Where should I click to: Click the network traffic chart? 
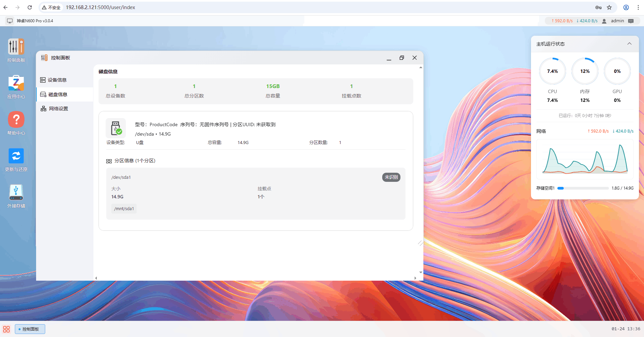point(585,159)
